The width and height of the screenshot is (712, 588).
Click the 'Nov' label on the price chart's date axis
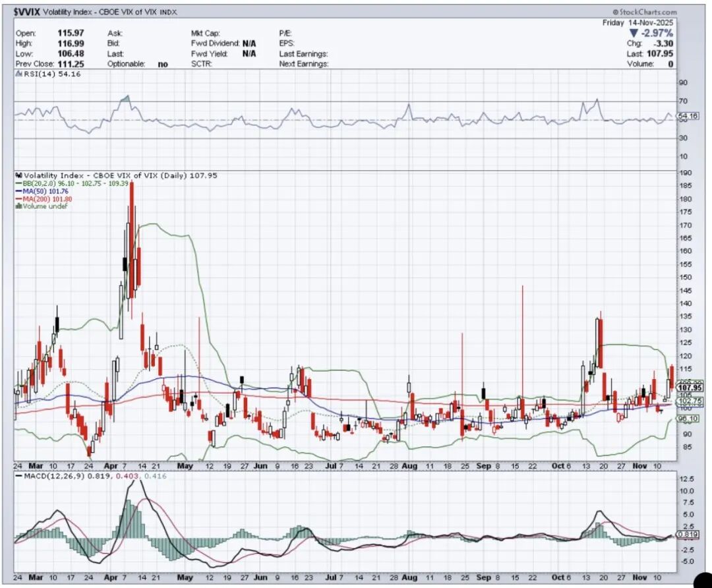pyautogui.click(x=639, y=466)
